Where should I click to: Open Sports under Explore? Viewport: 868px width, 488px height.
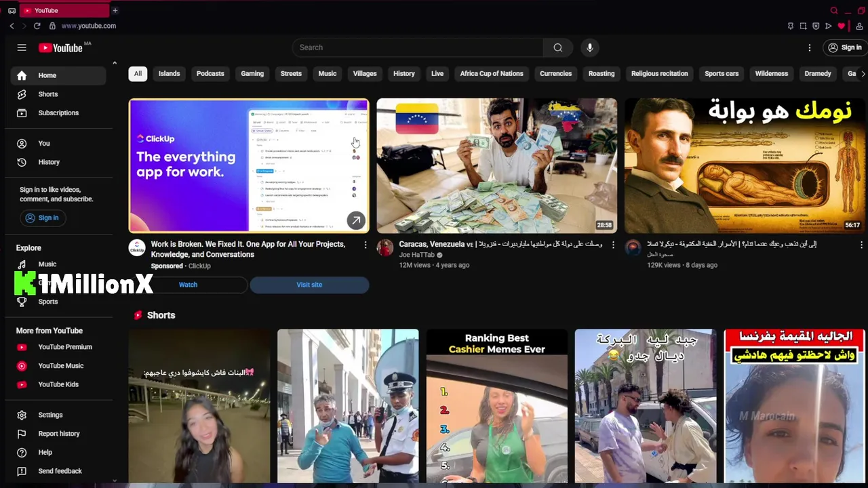click(58, 302)
